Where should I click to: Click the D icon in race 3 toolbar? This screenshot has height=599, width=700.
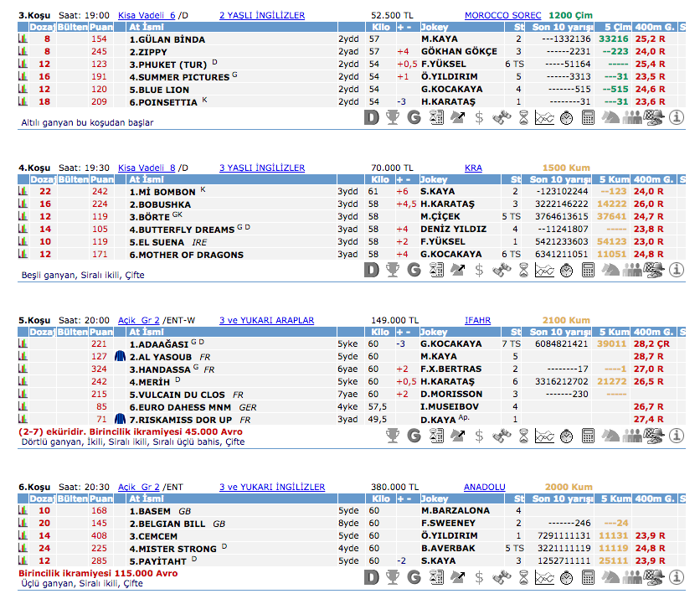pos(372,118)
